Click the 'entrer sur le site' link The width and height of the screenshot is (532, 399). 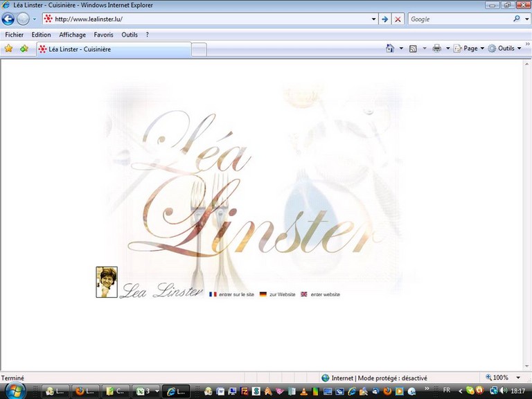click(236, 294)
